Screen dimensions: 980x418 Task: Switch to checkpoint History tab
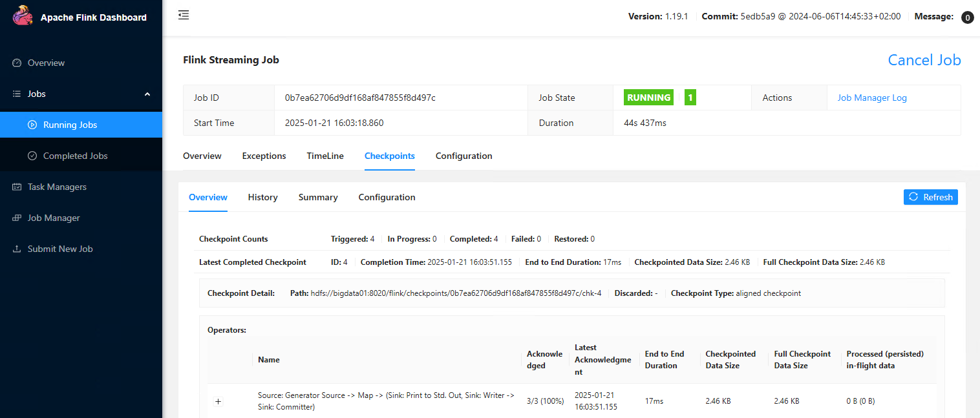click(262, 197)
